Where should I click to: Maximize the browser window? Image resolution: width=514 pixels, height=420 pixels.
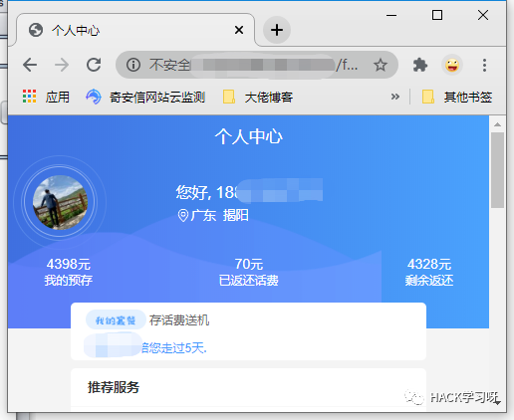[437, 15]
